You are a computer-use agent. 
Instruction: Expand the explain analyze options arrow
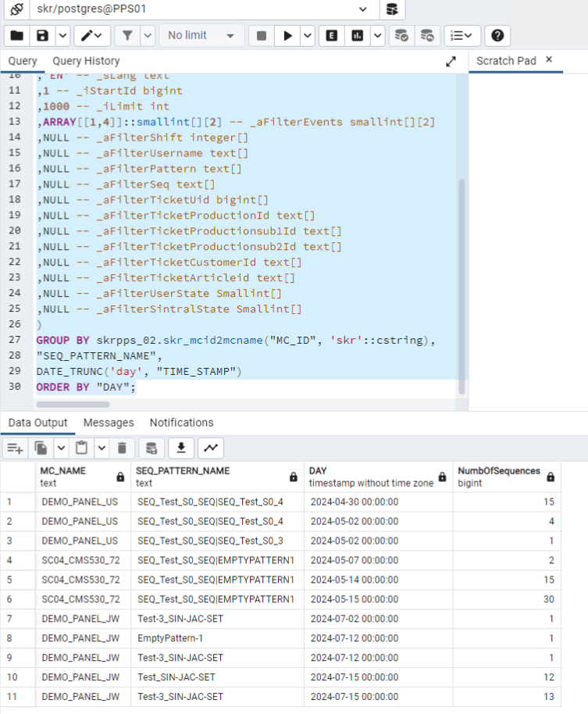377,35
